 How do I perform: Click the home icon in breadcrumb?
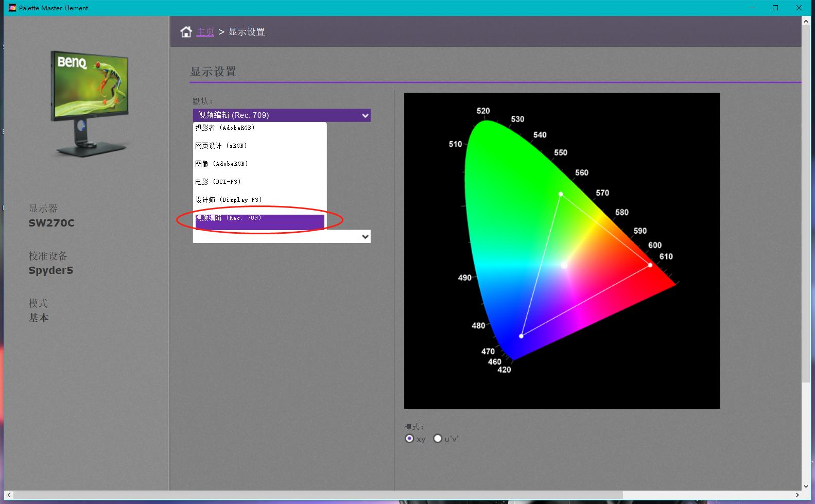click(186, 32)
